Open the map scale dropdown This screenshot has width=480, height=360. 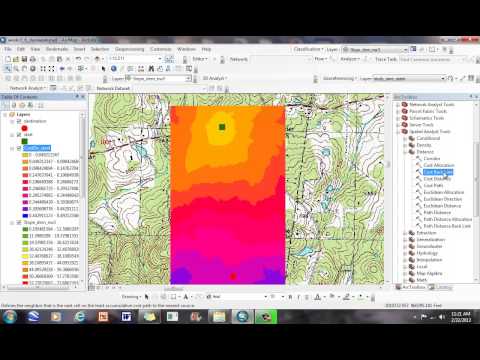(160, 59)
